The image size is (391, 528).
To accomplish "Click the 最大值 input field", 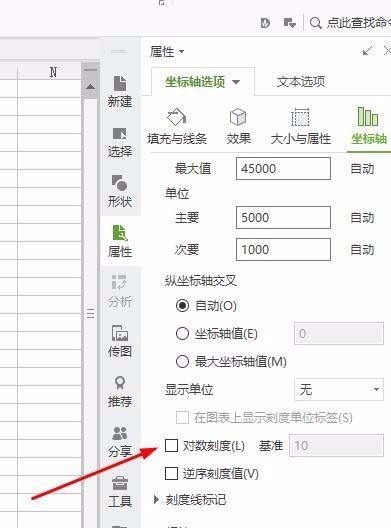I will 283,168.
